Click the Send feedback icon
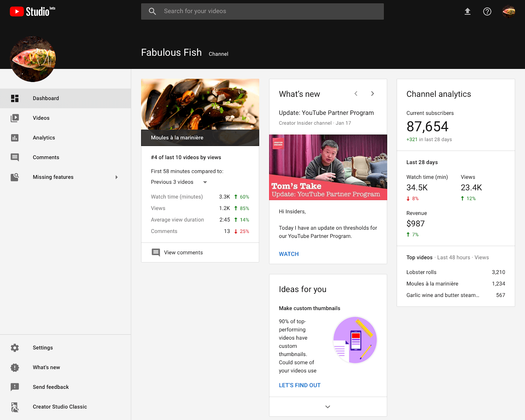The image size is (525, 420). (x=15, y=387)
